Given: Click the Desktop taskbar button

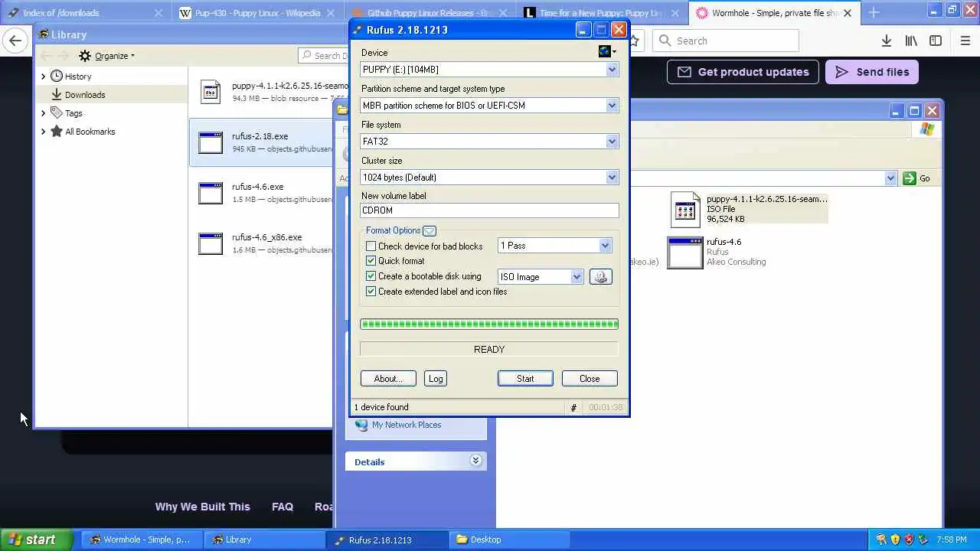Looking at the screenshot, I should point(508,540).
